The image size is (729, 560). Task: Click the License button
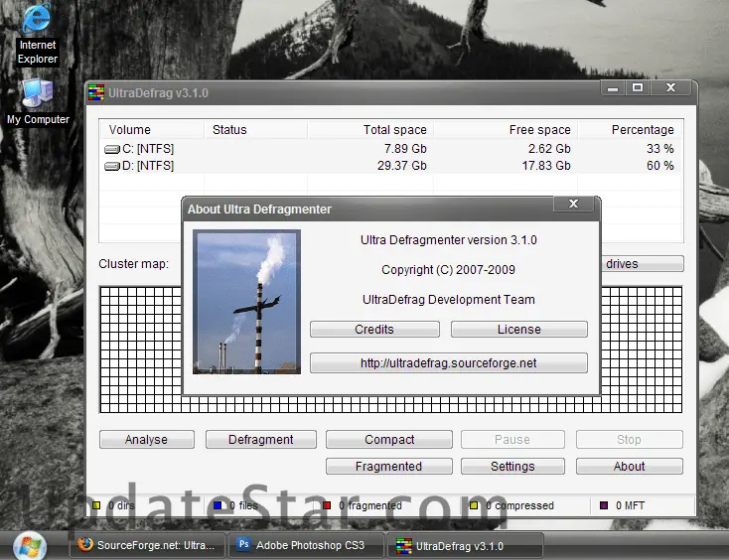[x=518, y=329]
